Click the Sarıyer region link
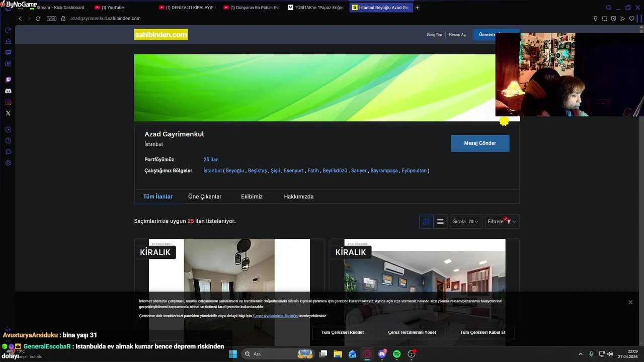The image size is (644, 362). pos(359,170)
